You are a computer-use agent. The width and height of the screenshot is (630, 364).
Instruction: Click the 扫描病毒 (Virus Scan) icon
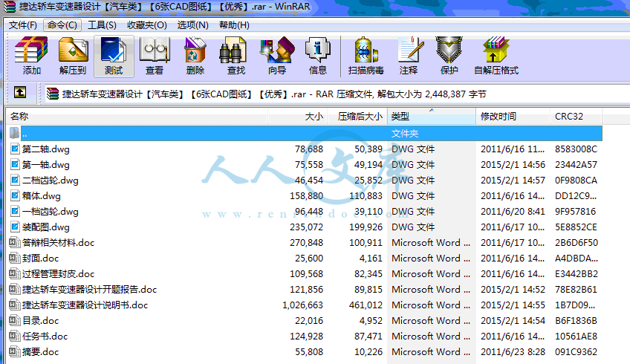366,50
